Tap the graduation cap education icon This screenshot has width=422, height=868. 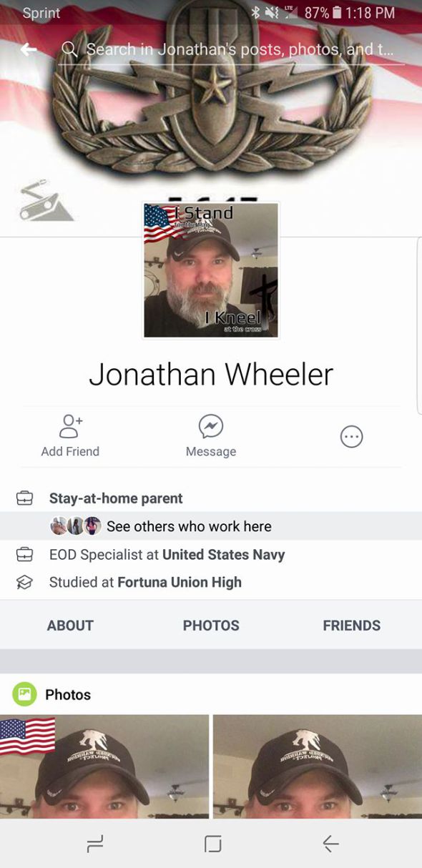(25, 583)
